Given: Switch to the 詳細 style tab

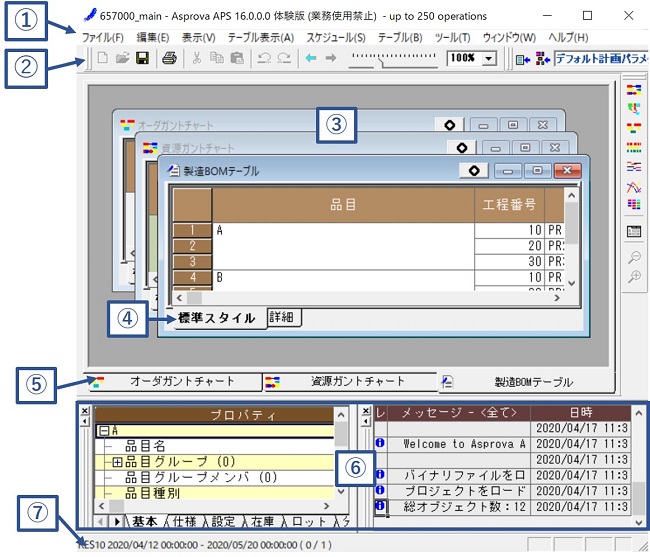Looking at the screenshot, I should (x=282, y=317).
